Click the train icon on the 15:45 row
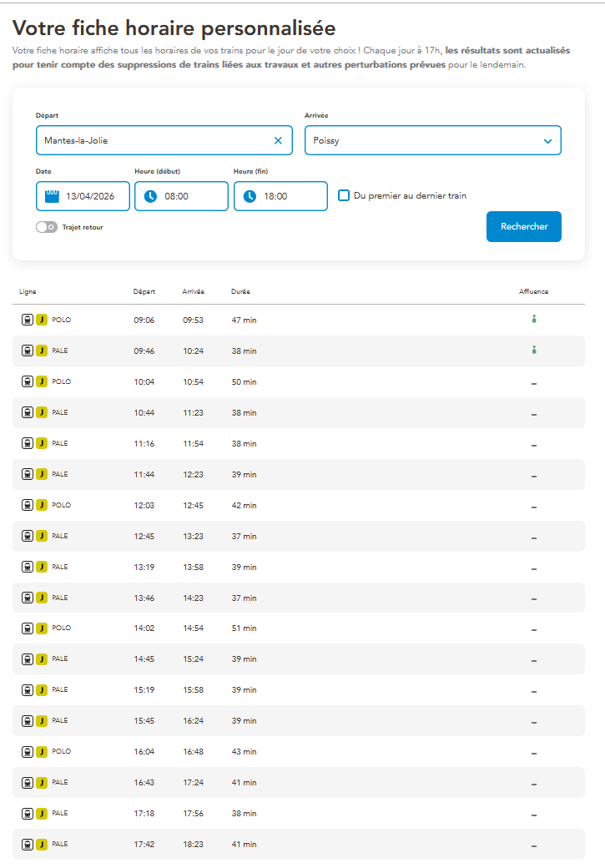 (28, 721)
